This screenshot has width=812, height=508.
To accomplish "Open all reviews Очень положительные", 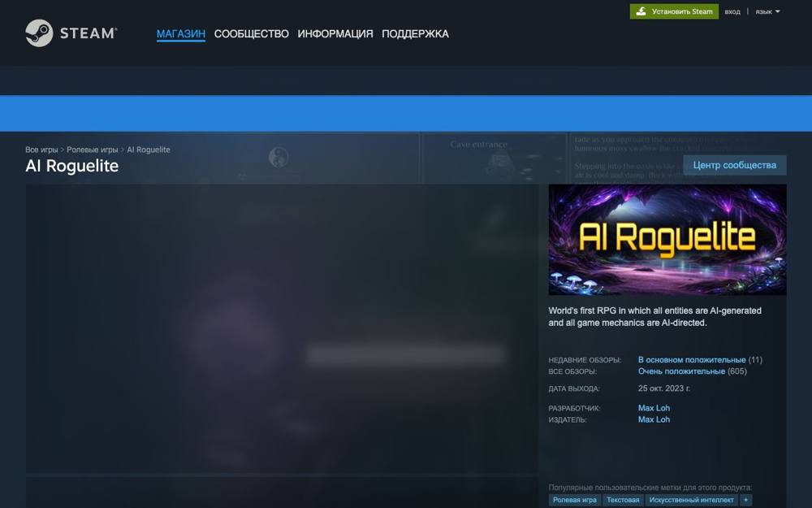I will point(681,371).
